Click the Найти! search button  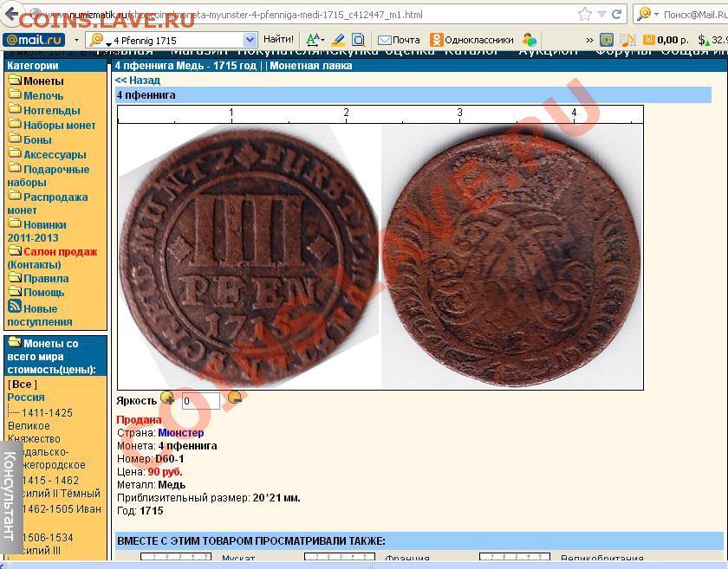click(278, 40)
